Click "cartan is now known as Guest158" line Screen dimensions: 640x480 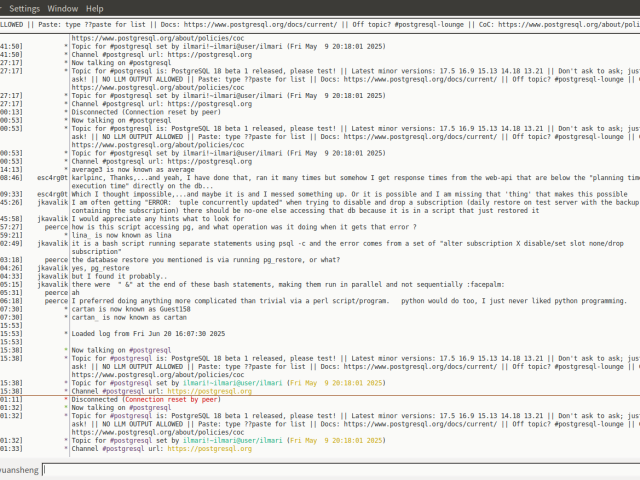pyautogui.click(x=130, y=309)
